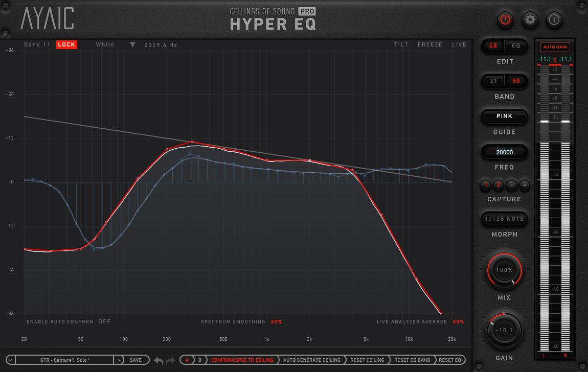Switch band count to 31
This screenshot has width=588, height=372.
click(x=493, y=81)
